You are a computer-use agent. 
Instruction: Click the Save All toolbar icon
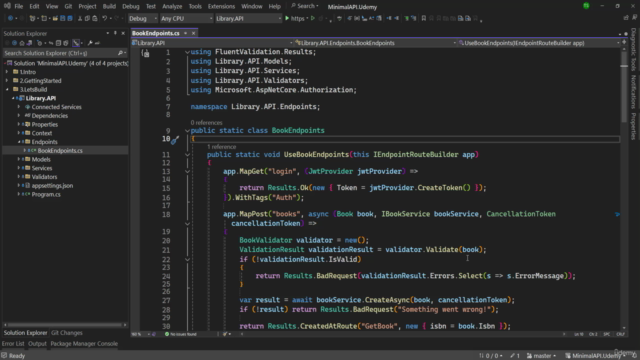point(70,18)
